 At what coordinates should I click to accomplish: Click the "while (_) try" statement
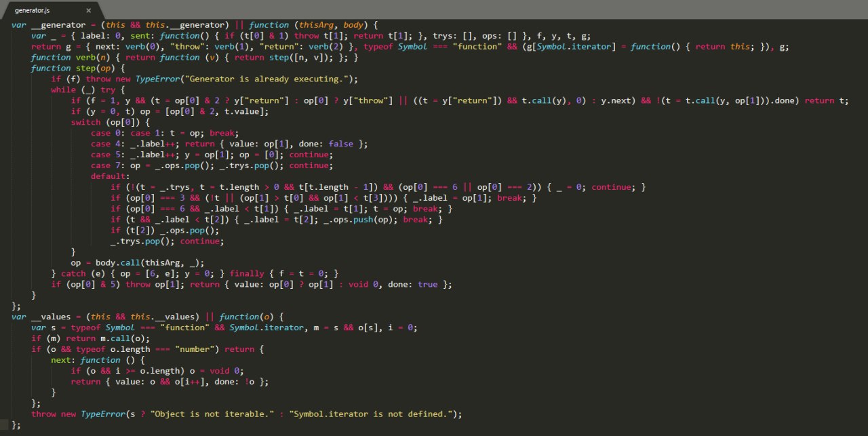pos(83,90)
